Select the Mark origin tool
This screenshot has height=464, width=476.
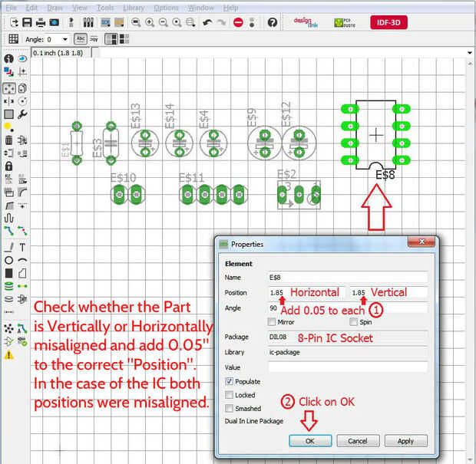22,72
